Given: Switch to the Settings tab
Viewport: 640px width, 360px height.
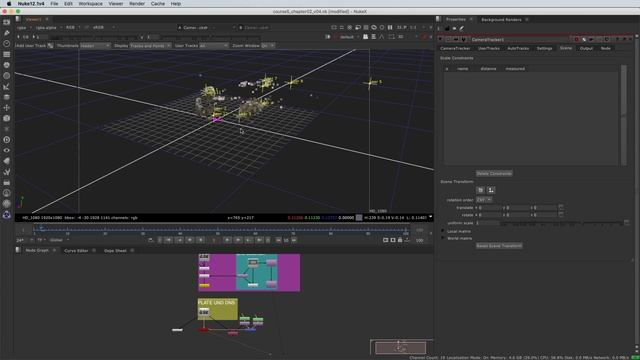Looking at the screenshot, I should pyautogui.click(x=544, y=49).
